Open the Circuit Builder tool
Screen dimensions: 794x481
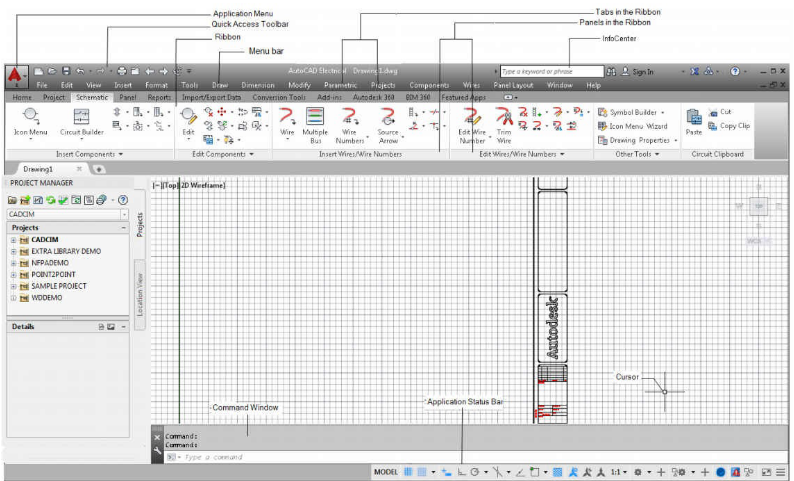pyautogui.click(x=82, y=123)
